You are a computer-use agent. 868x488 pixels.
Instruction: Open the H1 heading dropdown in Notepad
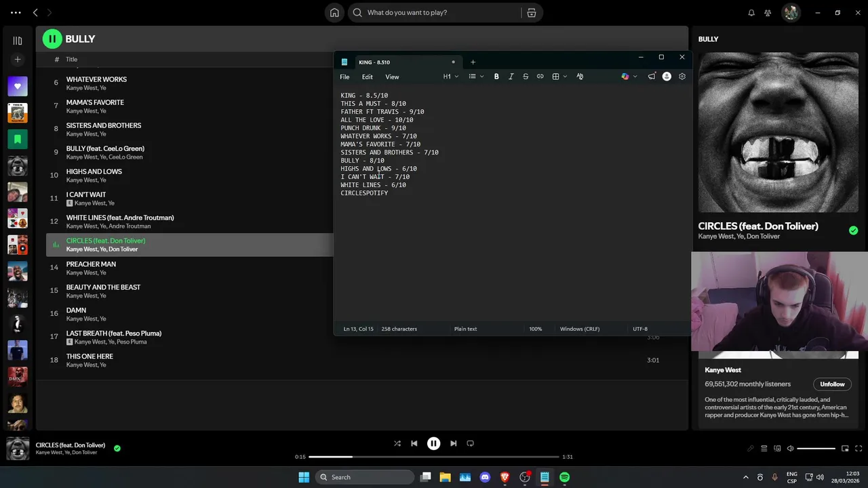451,77
